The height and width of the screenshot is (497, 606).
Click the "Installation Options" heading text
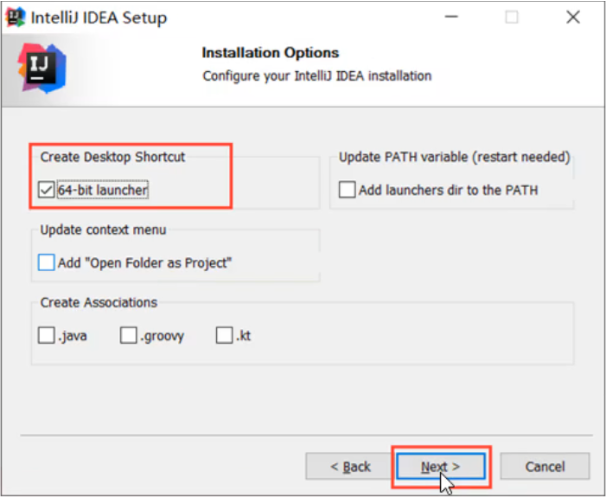tap(271, 53)
